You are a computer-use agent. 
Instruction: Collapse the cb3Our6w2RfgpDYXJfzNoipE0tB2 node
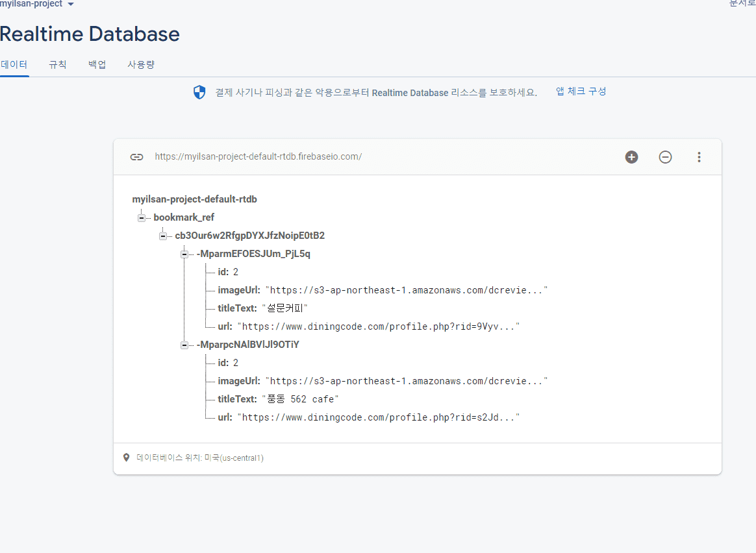[x=163, y=236]
